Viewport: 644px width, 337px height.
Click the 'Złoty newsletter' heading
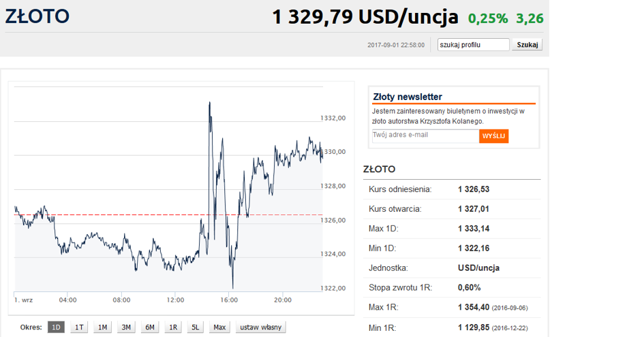[408, 97]
